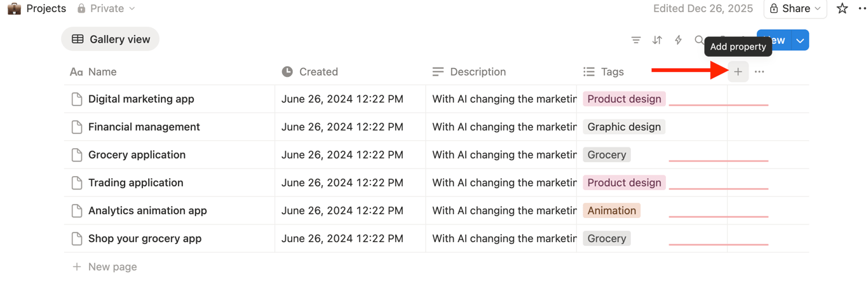868x307 pixels.
Task: Click the Animation tag color chip
Action: (611, 211)
